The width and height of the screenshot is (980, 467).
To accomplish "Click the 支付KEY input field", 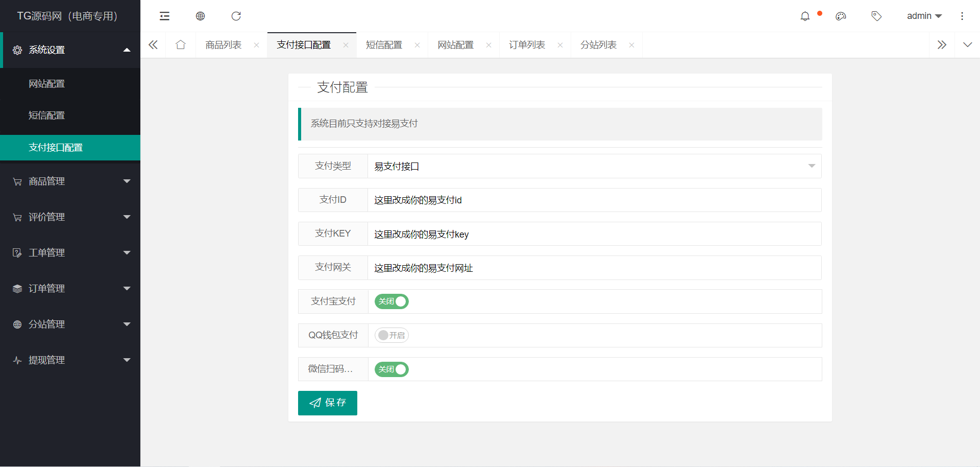I will [594, 234].
